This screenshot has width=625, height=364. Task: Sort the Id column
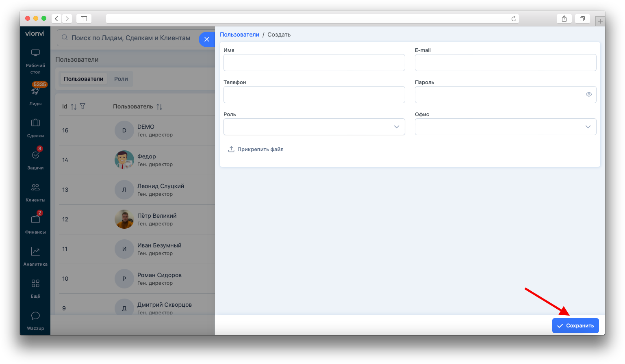coord(74,106)
